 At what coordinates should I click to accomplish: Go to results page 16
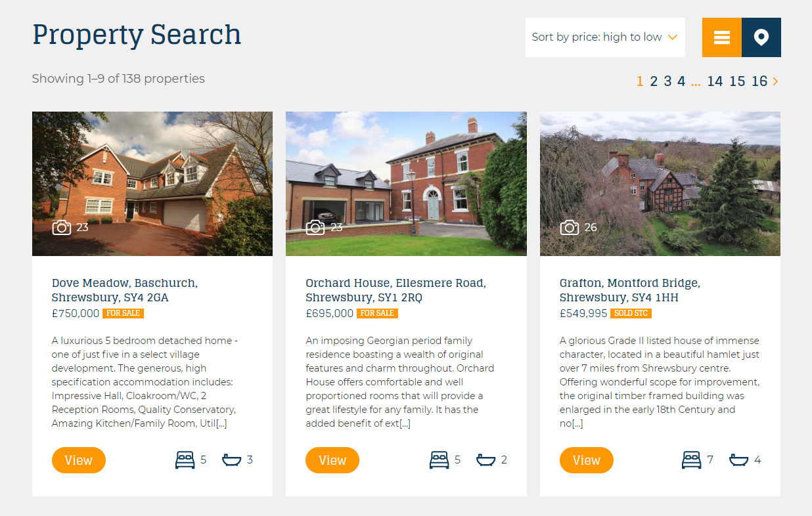759,81
